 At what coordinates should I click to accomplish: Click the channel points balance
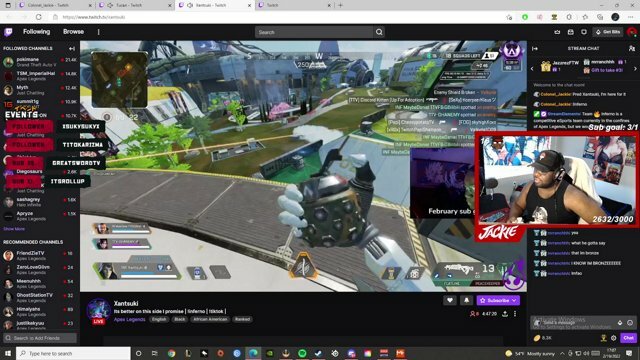[543, 338]
